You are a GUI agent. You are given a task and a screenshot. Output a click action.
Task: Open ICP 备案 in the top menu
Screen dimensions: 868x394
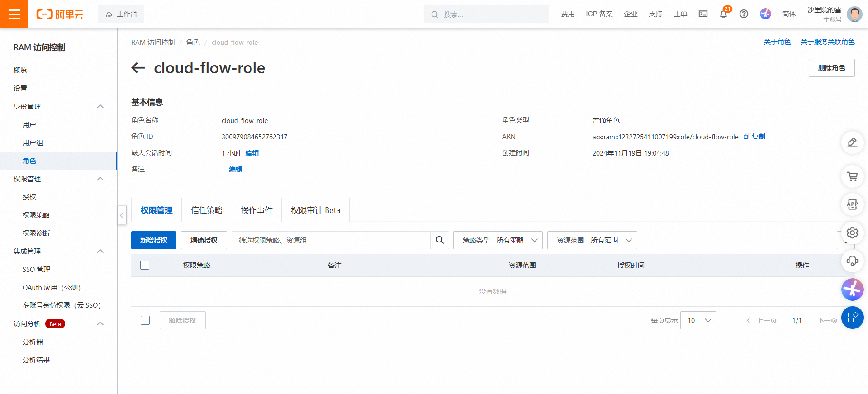[599, 14]
